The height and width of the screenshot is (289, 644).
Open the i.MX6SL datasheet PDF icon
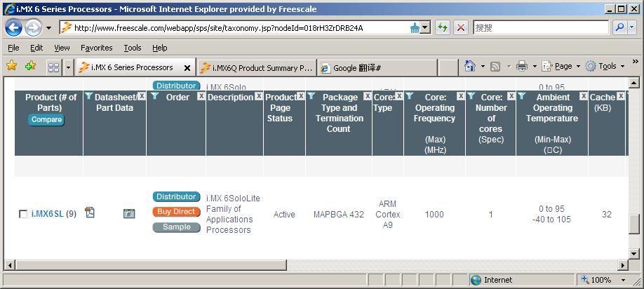click(x=90, y=213)
